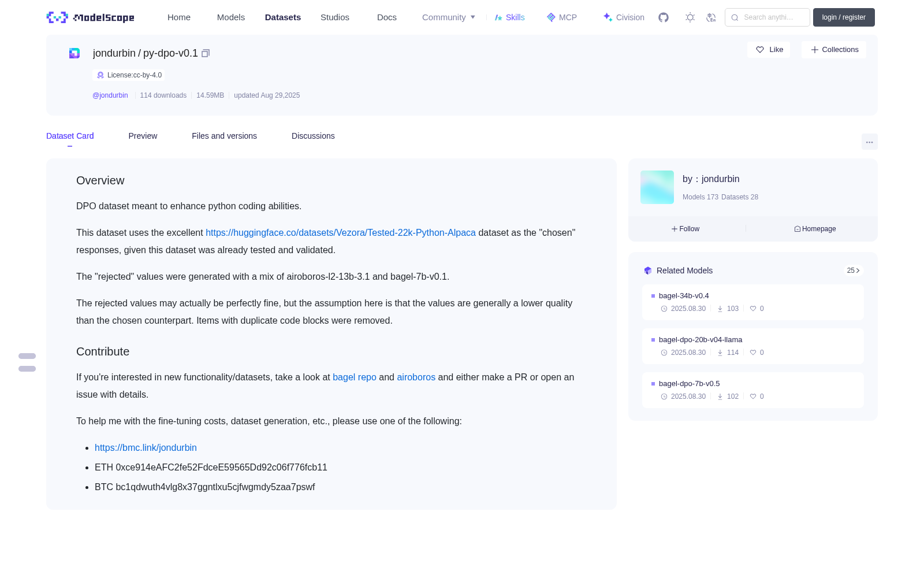Click the three-dots more options button
This screenshot has height=578, width=924.
(x=870, y=142)
